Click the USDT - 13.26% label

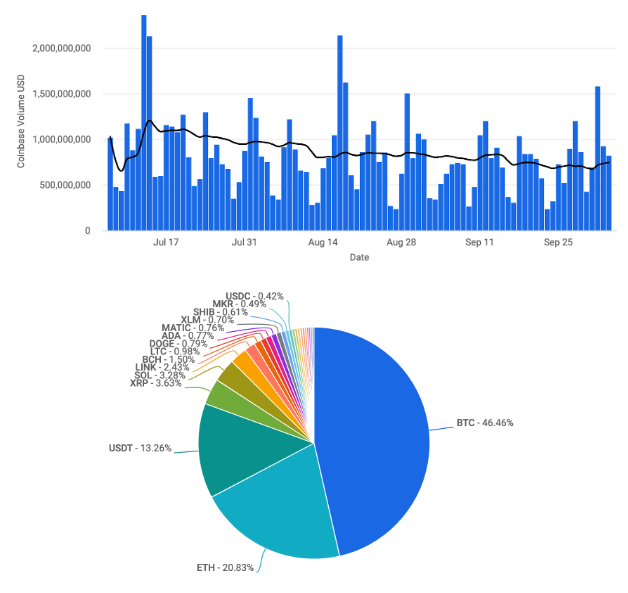[x=140, y=448]
